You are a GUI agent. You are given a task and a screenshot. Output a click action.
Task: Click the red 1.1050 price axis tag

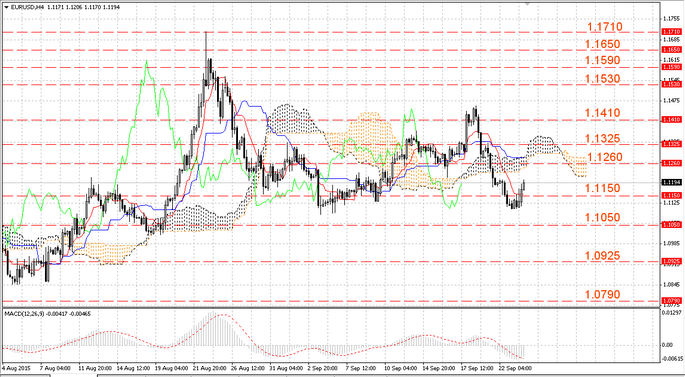[671, 225]
